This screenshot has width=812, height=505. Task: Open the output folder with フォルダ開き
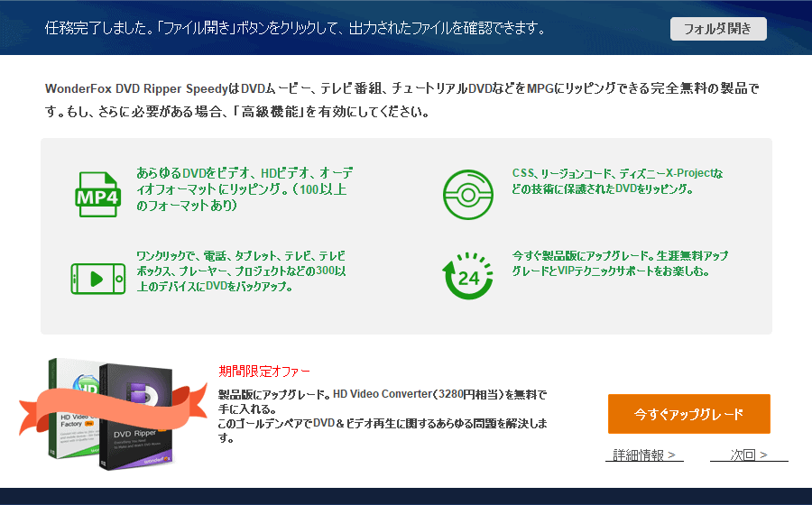pos(718,28)
